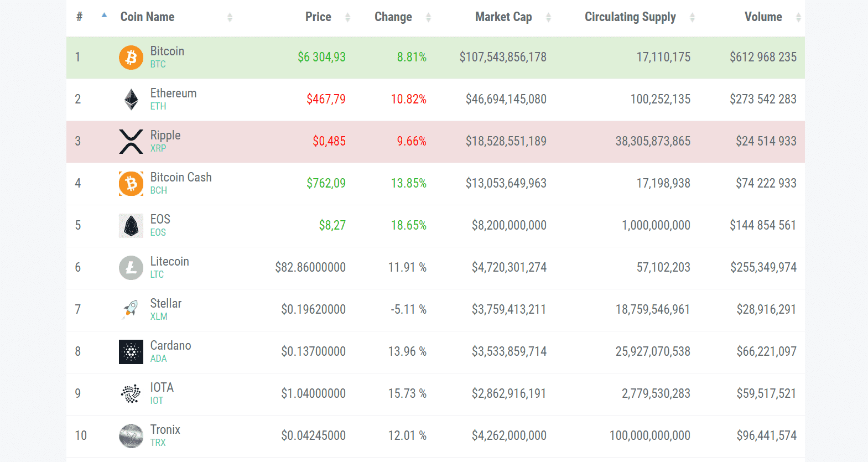This screenshot has width=868, height=462.
Task: Click the Change column header
Action: click(x=393, y=17)
